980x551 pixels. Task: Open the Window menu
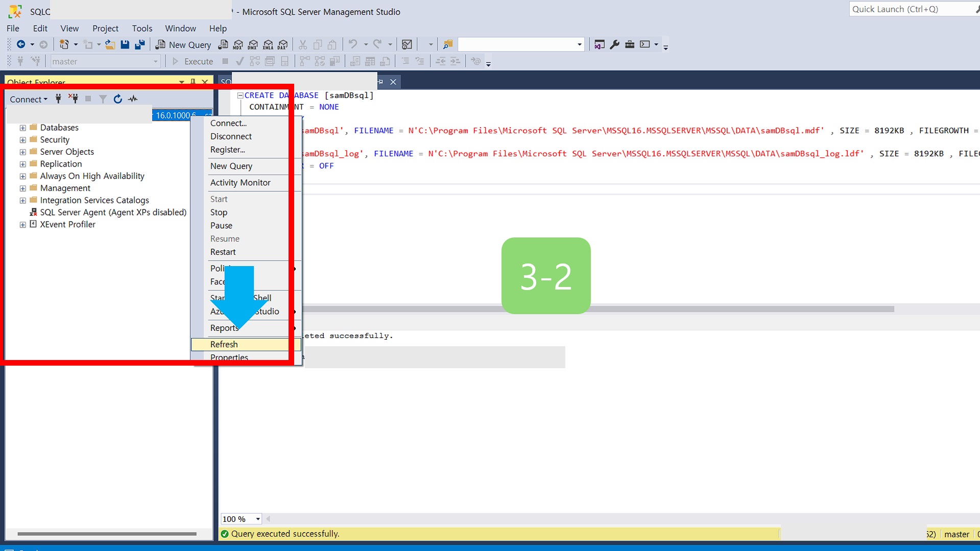180,28
